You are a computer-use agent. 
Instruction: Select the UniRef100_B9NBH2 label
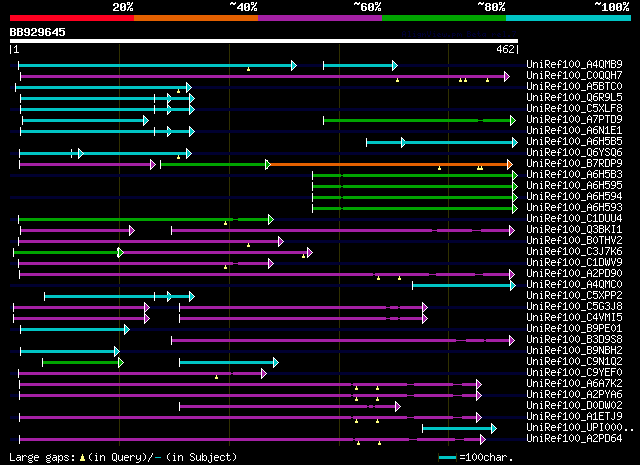tap(574, 351)
